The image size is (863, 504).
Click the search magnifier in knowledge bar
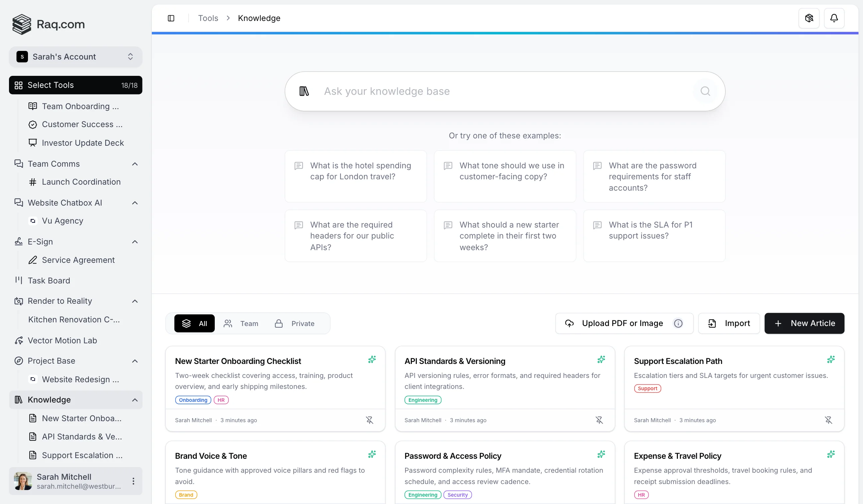click(x=705, y=91)
